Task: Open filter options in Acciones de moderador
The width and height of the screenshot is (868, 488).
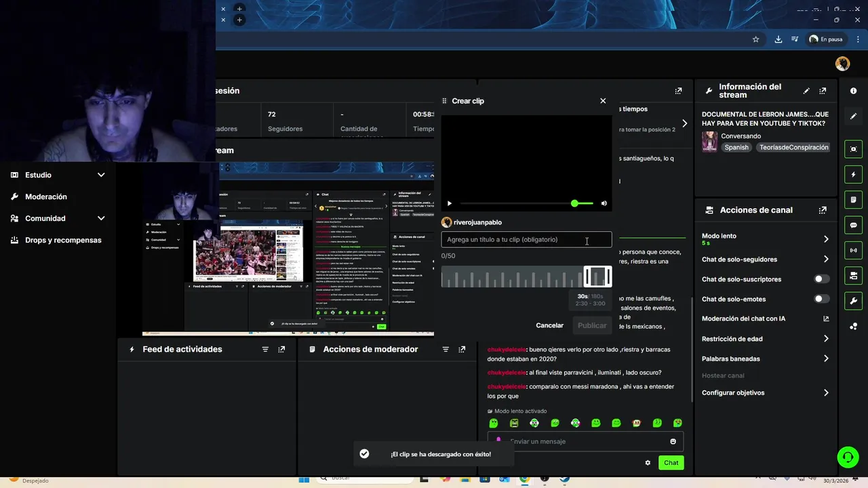Action: point(446,349)
